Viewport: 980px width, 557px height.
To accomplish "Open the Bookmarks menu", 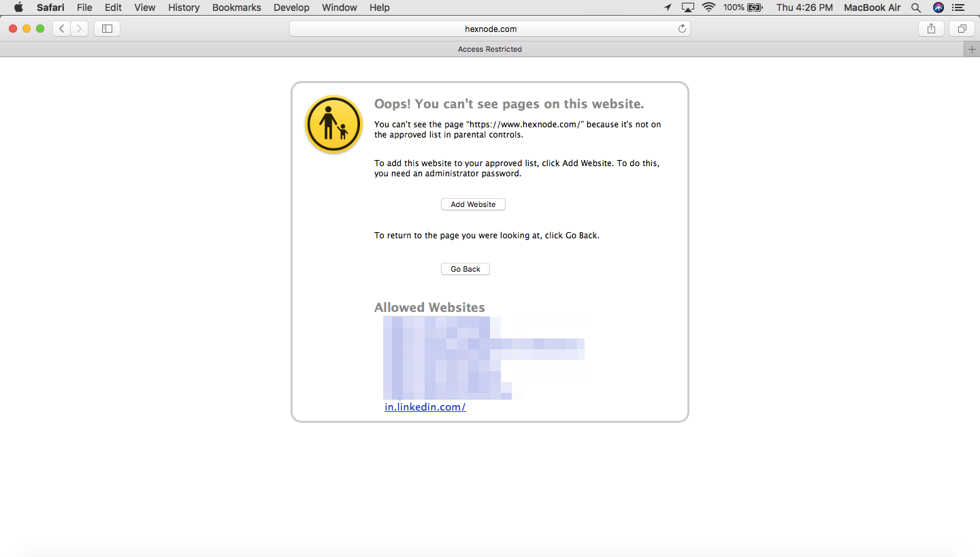I will [237, 7].
